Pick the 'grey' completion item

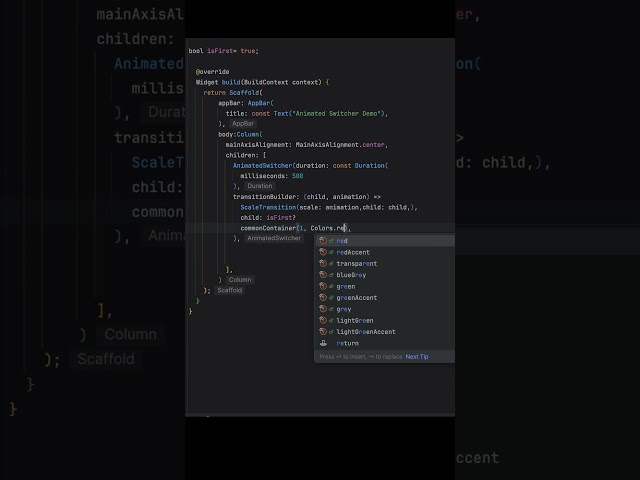(384, 309)
